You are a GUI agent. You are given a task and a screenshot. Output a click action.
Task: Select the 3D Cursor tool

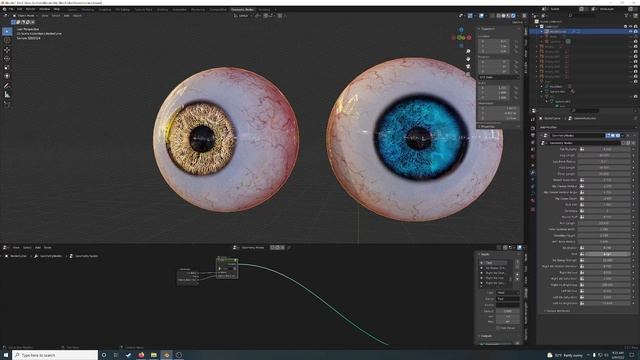tap(7, 40)
